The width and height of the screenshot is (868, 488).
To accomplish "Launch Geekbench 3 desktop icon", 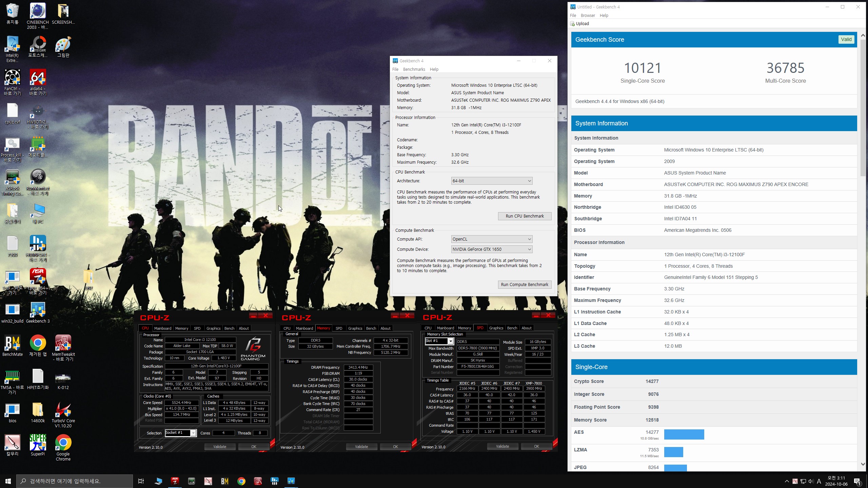I will click(38, 312).
